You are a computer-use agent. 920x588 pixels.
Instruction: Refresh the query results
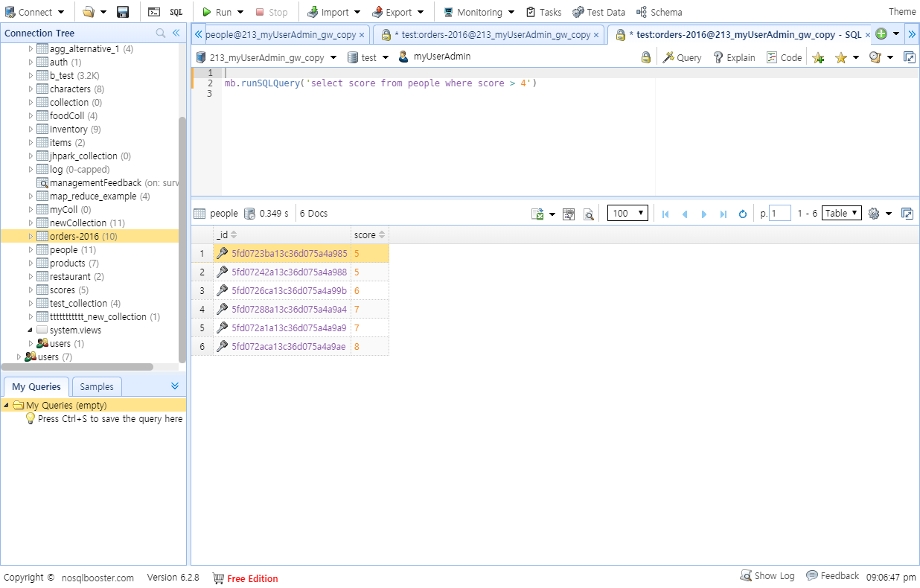pos(742,214)
